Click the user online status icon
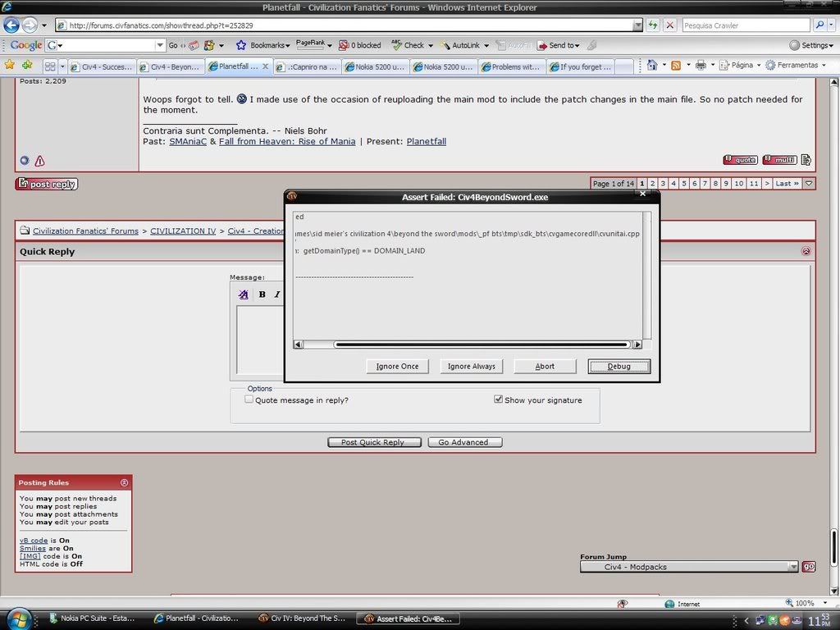This screenshot has height=630, width=840. coord(24,160)
